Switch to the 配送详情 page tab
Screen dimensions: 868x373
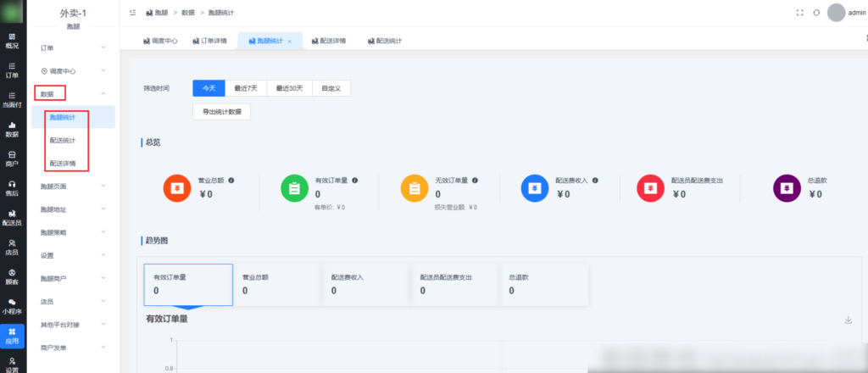pos(329,41)
